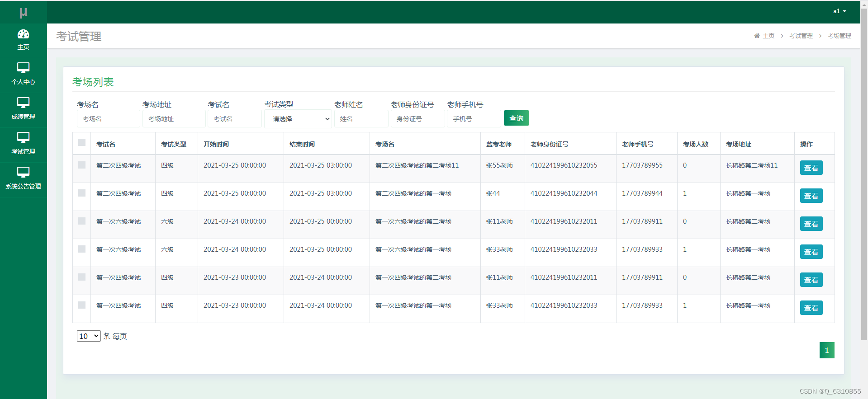868x399 pixels.
Task: Click the 主页 breadcrumb link
Action: tap(768, 36)
